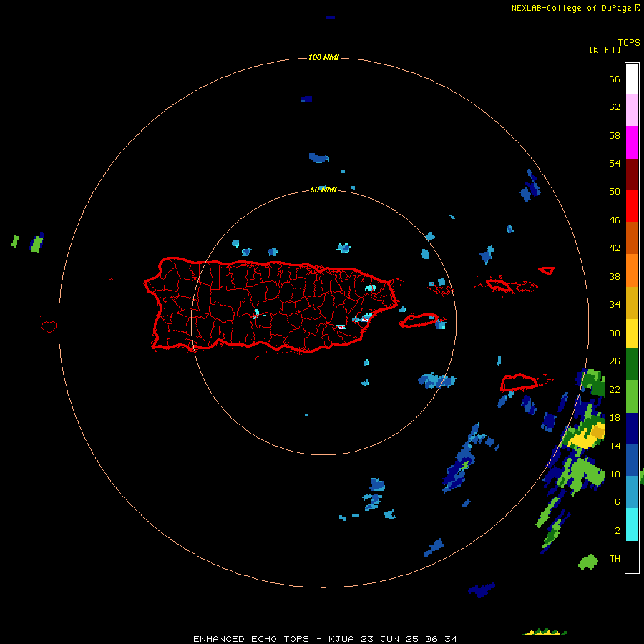Viewport: 644px width, 644px height.
Task: Click the dark green legend color band
Action: coord(632,364)
